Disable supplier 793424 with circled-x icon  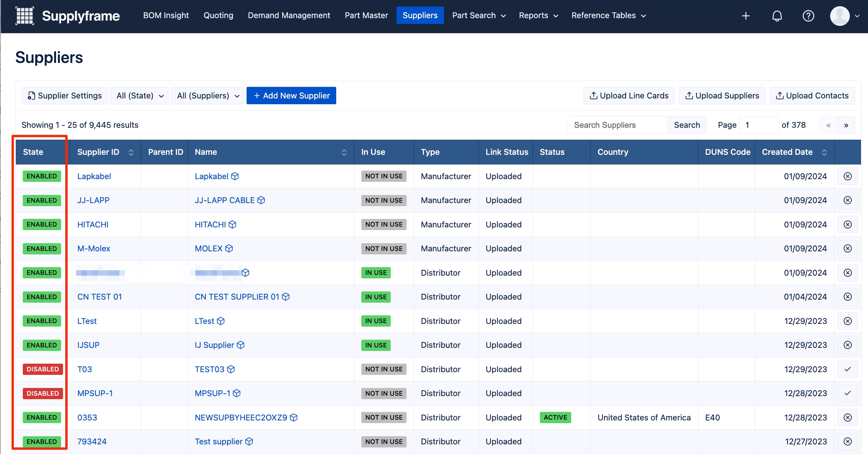tap(848, 442)
